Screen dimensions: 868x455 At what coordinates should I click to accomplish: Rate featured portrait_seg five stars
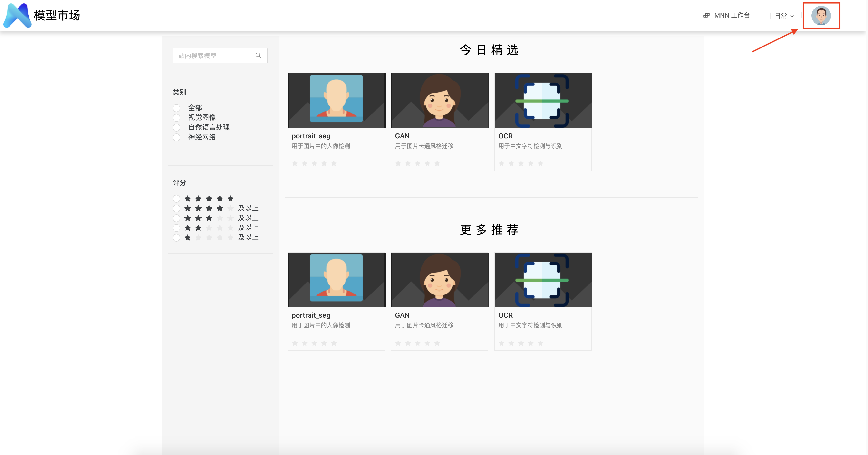pos(334,164)
